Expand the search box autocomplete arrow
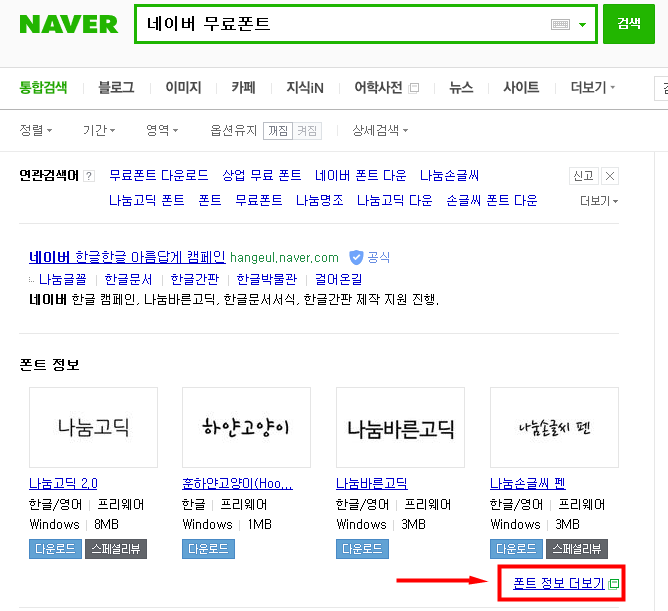This screenshot has height=611, width=668. tap(582, 25)
